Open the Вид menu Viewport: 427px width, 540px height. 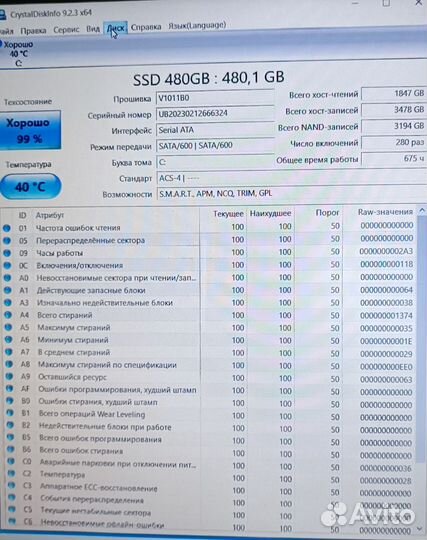point(93,29)
